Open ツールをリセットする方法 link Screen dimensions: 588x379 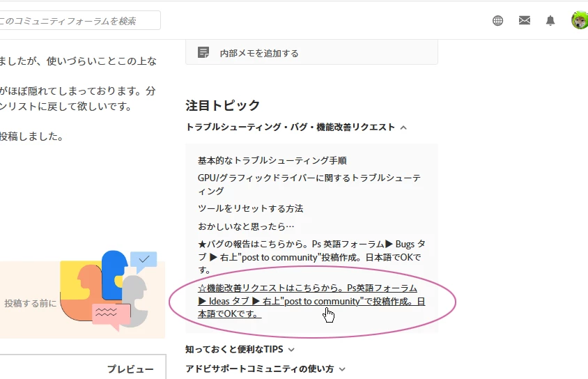tap(251, 208)
